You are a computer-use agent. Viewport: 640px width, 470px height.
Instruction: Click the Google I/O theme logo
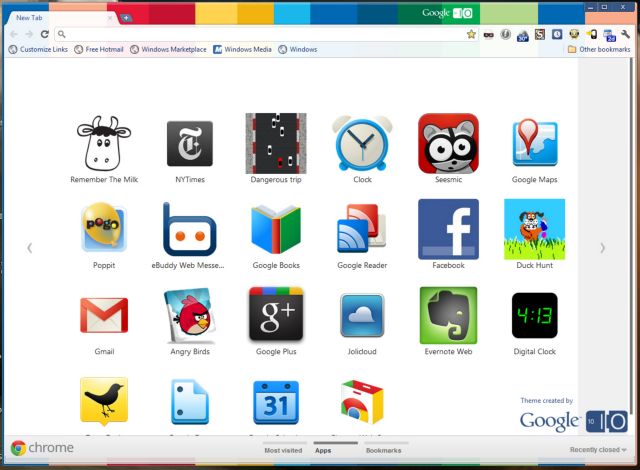click(573, 421)
